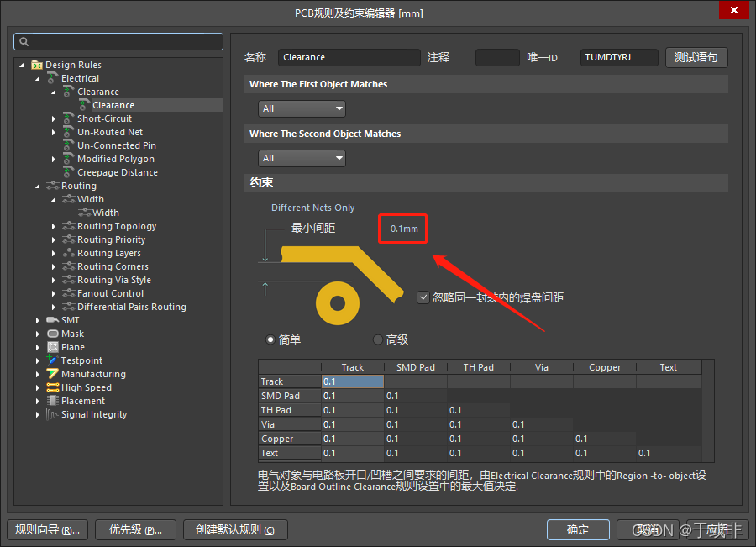Open the first object matches All dropdown
The image size is (756, 547).
[302, 108]
